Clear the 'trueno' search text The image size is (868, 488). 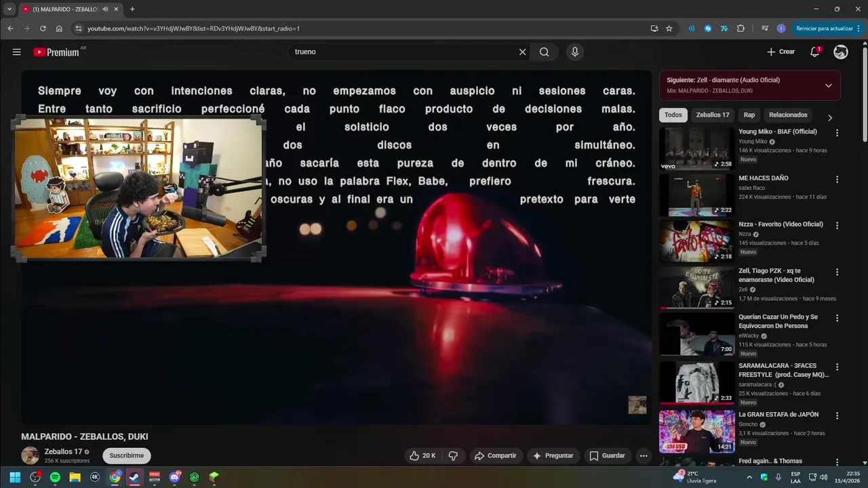click(522, 52)
